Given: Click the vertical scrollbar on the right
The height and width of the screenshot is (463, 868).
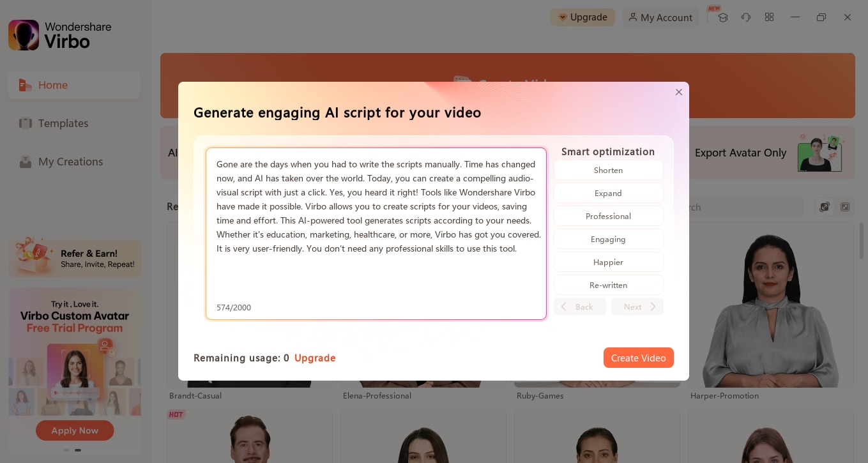Looking at the screenshot, I should click(x=862, y=240).
